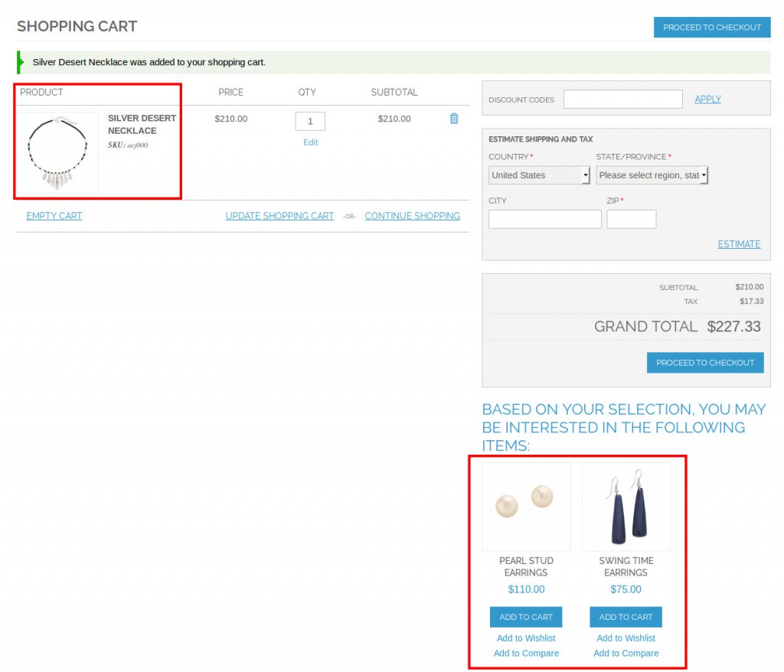The image size is (784, 672).
Task: Click the ZIP code field
Action: (631, 219)
